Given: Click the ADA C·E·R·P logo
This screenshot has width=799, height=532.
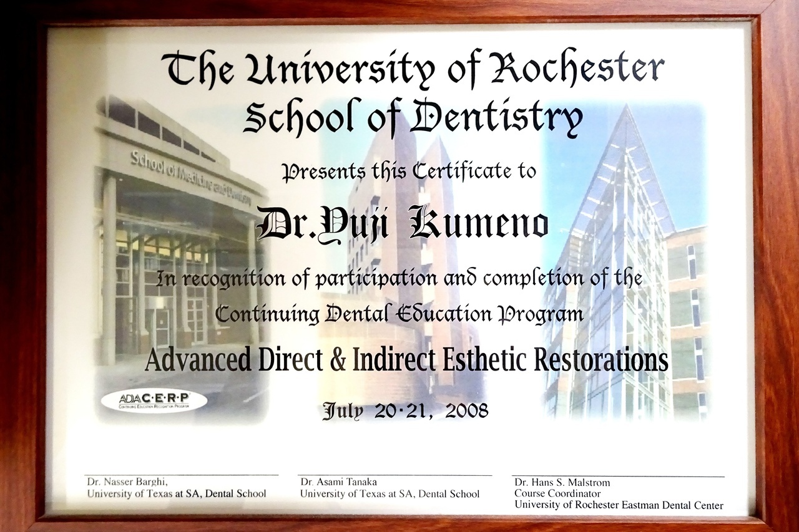Looking at the screenshot, I should (154, 400).
